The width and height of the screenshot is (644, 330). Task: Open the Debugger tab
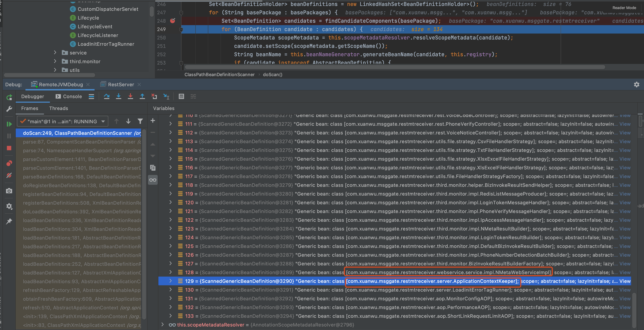32,96
